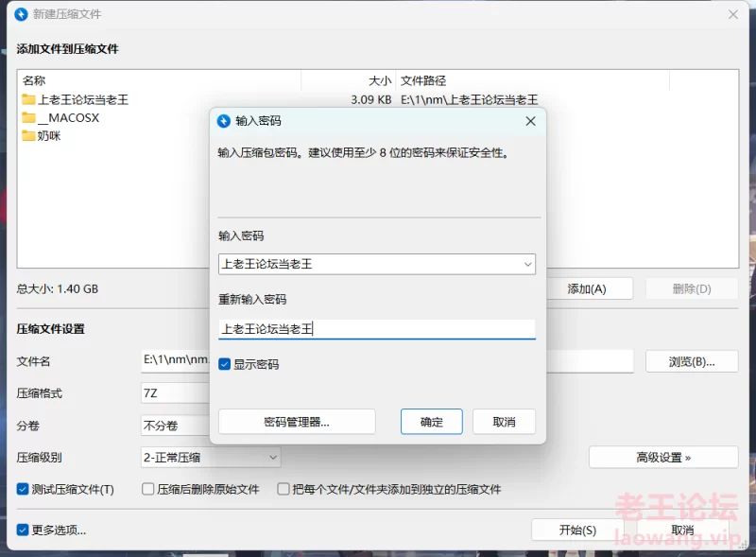The image size is (756, 557).
Task: Click the app logo in 输入密码 dialog title
Action: point(224,121)
